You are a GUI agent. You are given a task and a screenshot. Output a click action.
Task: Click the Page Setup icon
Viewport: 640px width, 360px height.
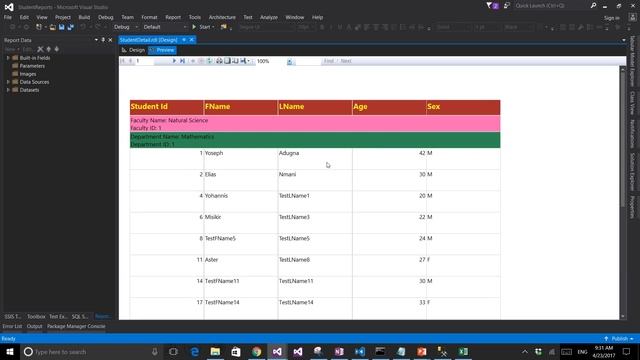pos(235,61)
